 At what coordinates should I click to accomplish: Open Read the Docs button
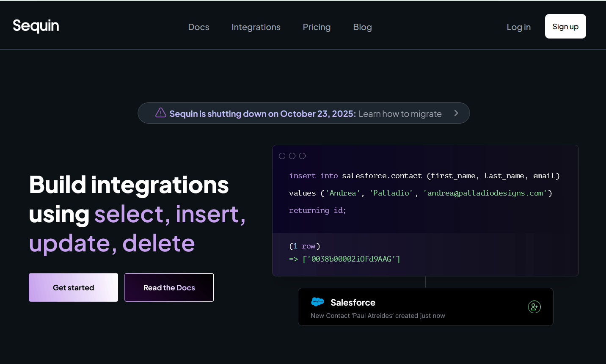pos(169,287)
